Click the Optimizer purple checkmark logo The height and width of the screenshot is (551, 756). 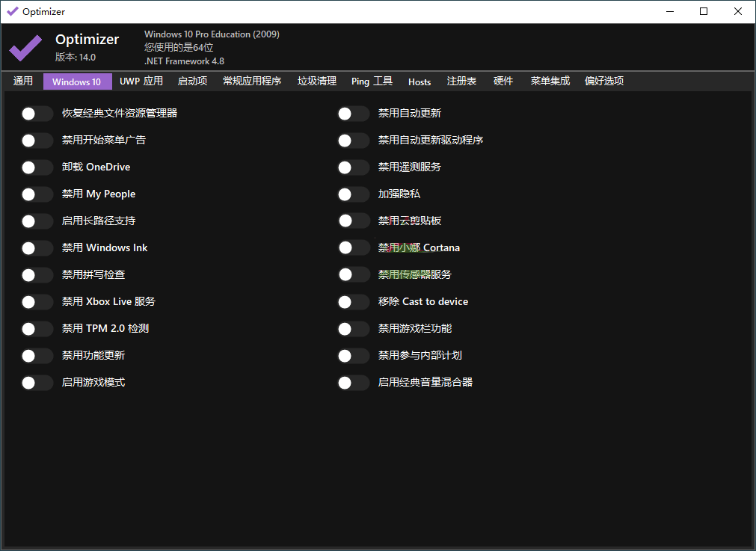(25, 48)
